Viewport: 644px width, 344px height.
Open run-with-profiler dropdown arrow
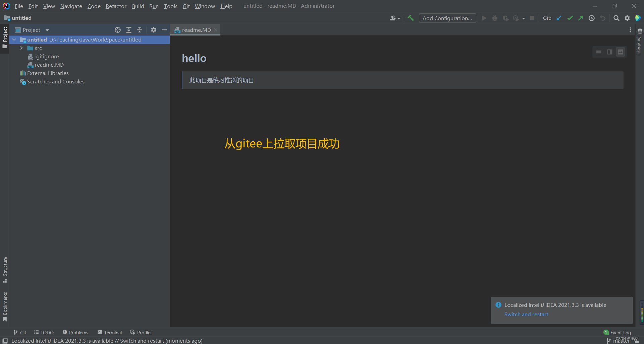coord(524,18)
